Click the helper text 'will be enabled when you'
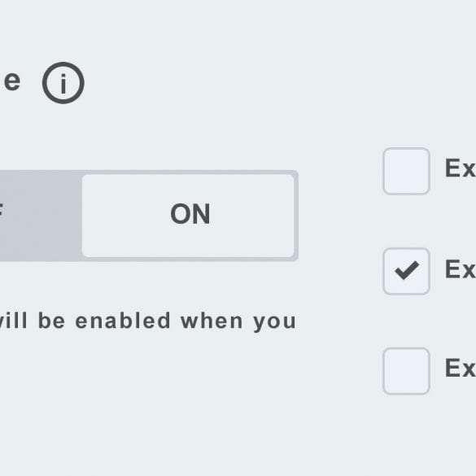This screenshot has width=476, height=476. (x=147, y=321)
